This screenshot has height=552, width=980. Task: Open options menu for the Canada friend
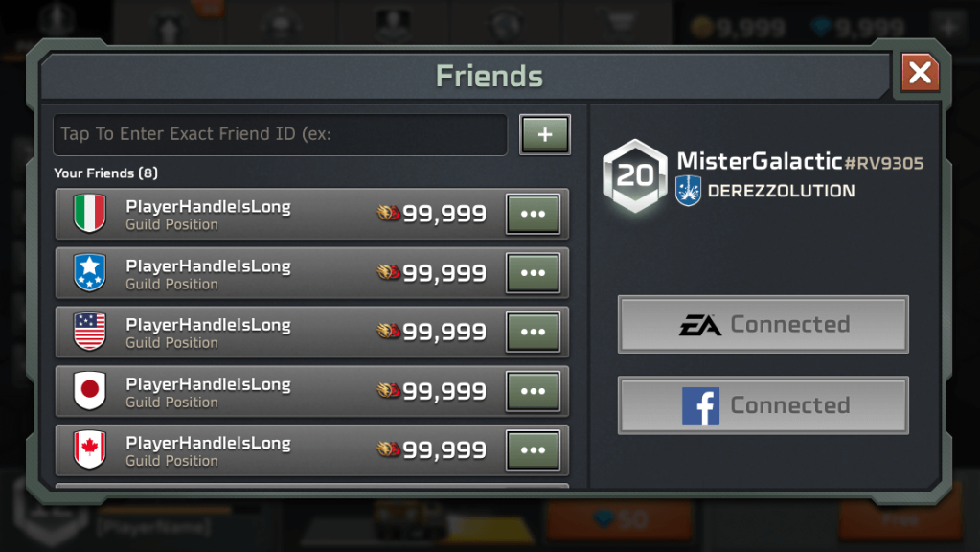[533, 450]
